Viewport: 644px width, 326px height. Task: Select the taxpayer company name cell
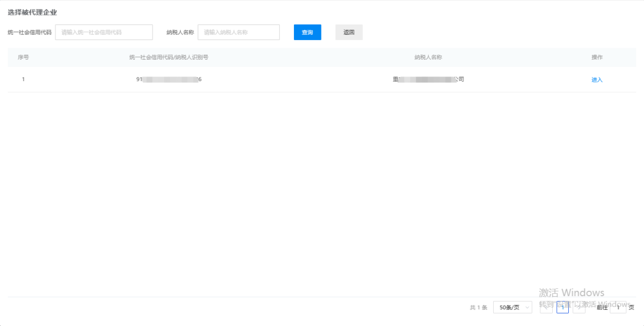428,79
